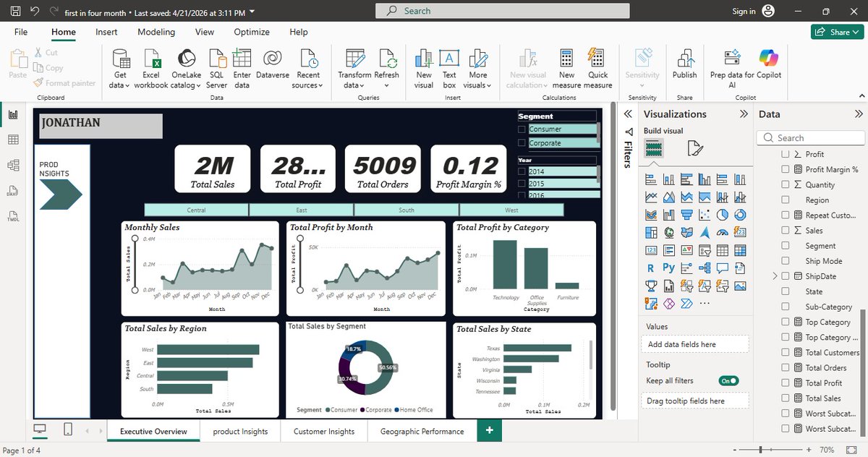Screen dimensions: 868x457
Task: Check the Consumer segment slicer box
Action: (x=522, y=129)
